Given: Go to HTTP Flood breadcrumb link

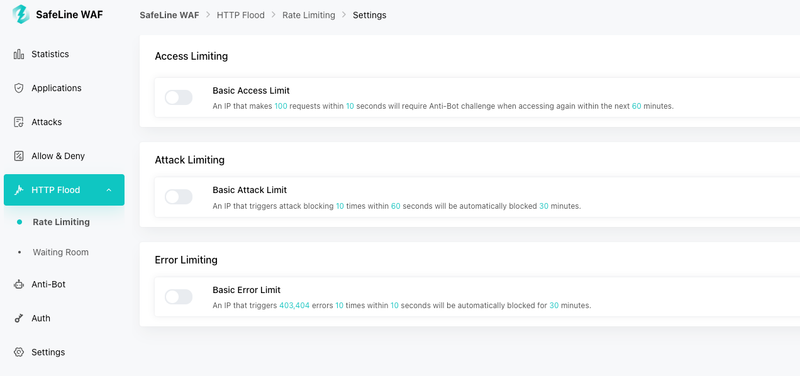Looking at the screenshot, I should click(241, 15).
